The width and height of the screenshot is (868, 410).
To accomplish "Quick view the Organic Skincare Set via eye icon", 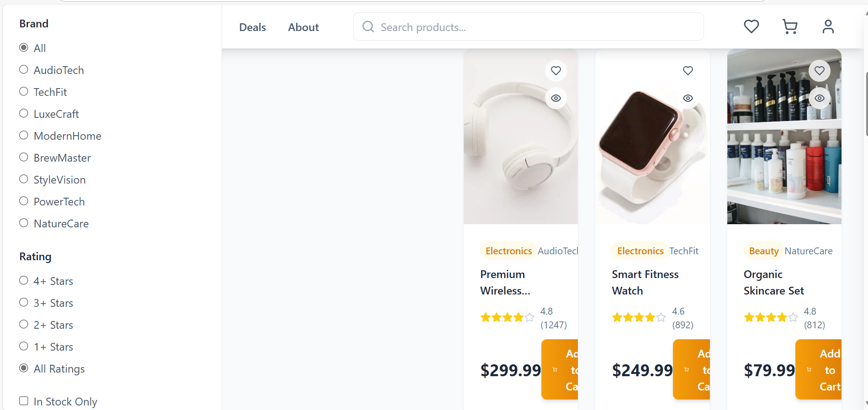I will (819, 98).
